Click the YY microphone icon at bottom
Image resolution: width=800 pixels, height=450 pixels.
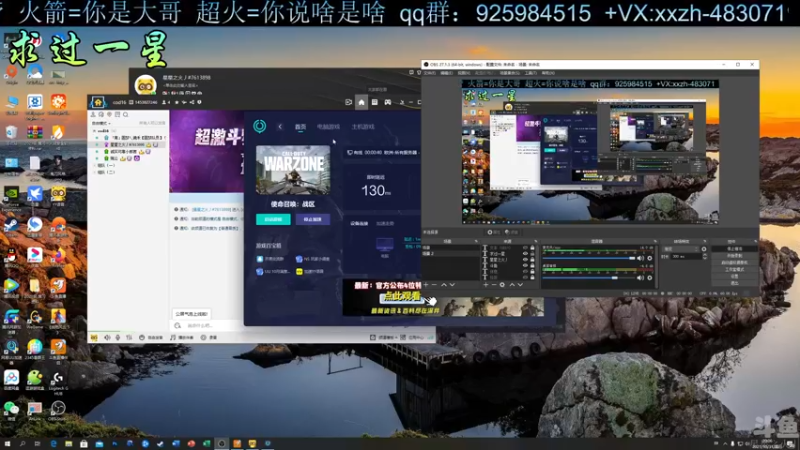coord(118,338)
